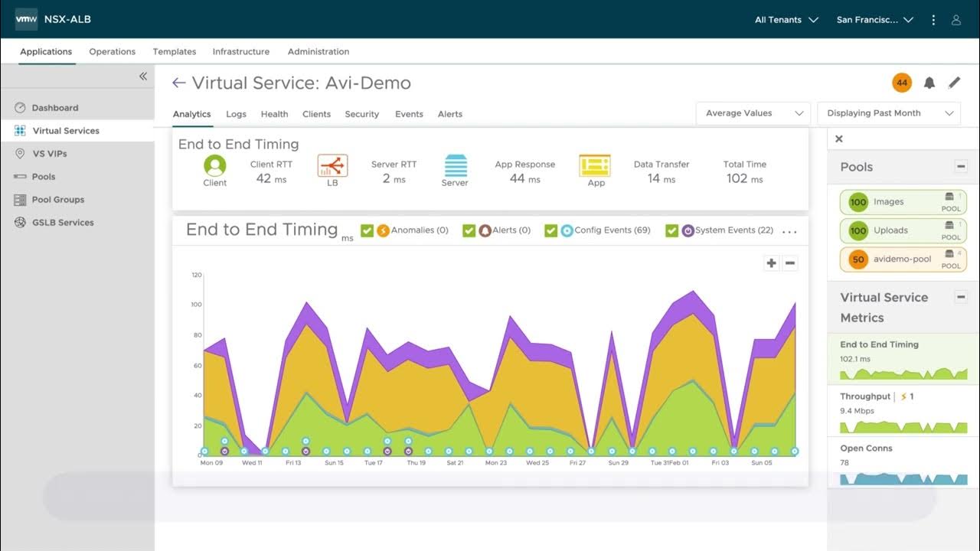Open alerts via the bell icon
980x551 pixels.
tap(929, 83)
